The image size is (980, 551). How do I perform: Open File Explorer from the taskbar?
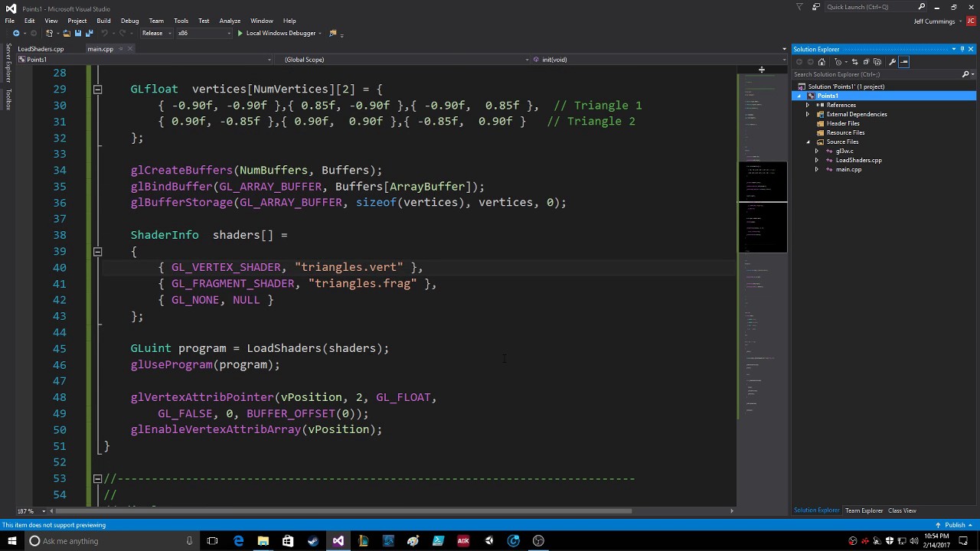click(263, 541)
